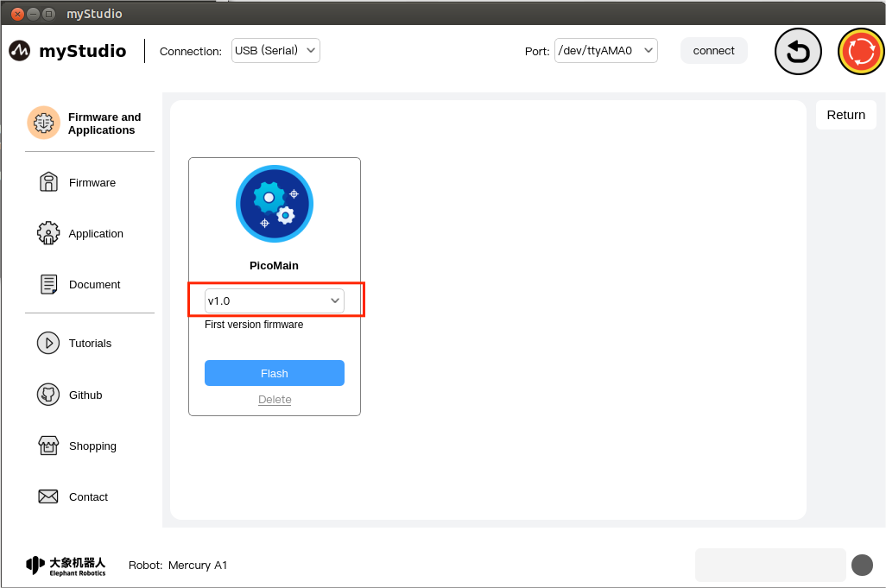This screenshot has width=886, height=588.
Task: Click the Port: label
Action: [537, 52]
